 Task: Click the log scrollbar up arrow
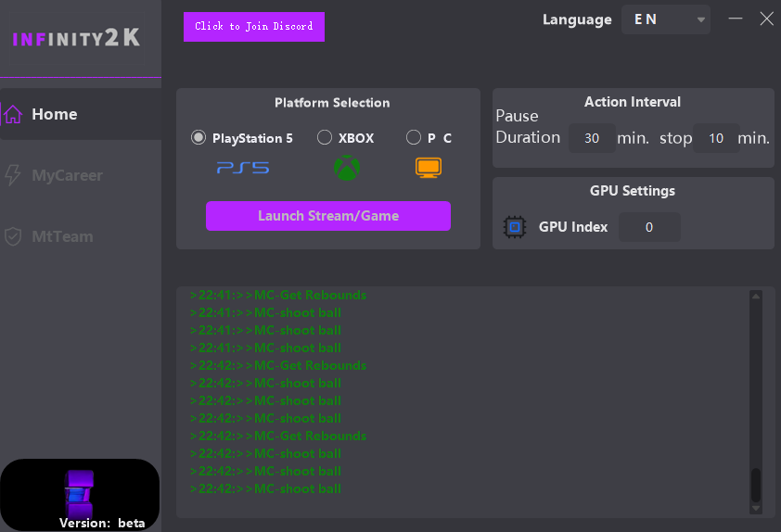pyautogui.click(x=756, y=297)
